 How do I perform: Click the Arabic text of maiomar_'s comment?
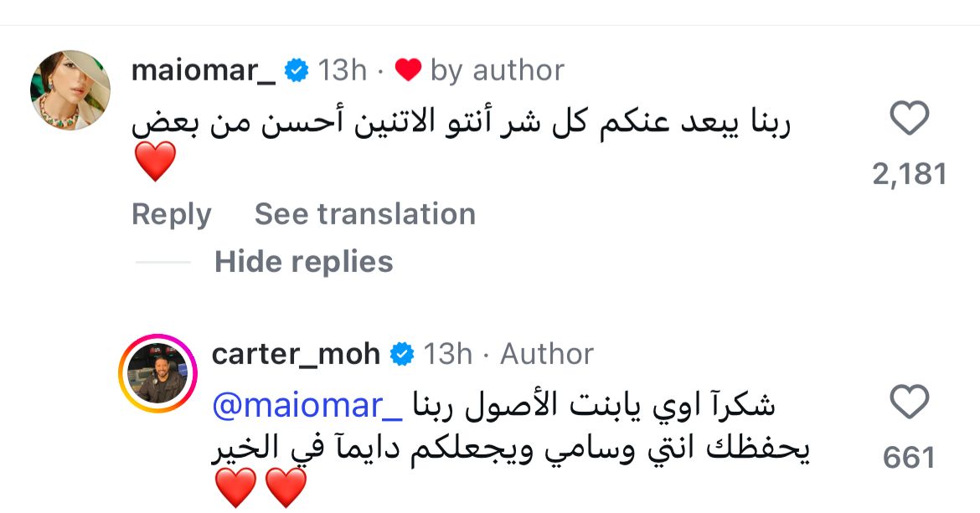point(462,124)
